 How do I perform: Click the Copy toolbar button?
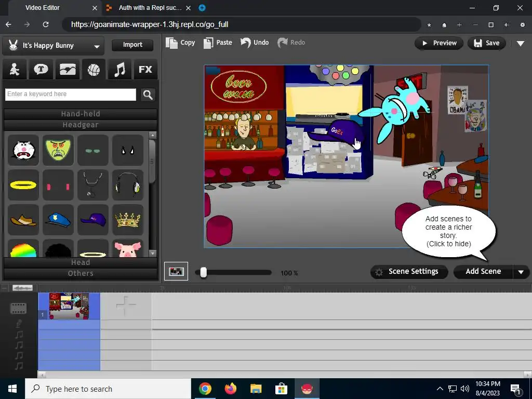point(180,43)
